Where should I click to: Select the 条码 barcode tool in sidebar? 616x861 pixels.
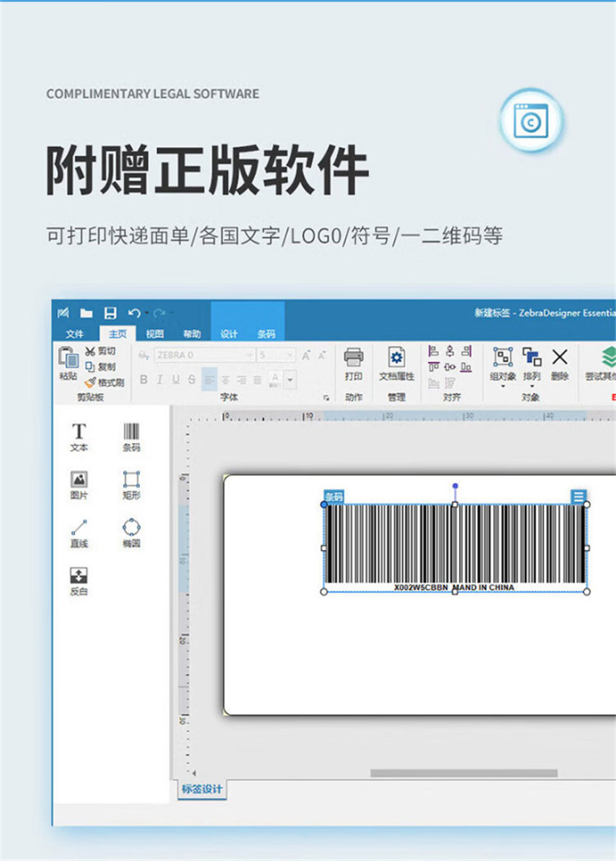pyautogui.click(x=131, y=437)
